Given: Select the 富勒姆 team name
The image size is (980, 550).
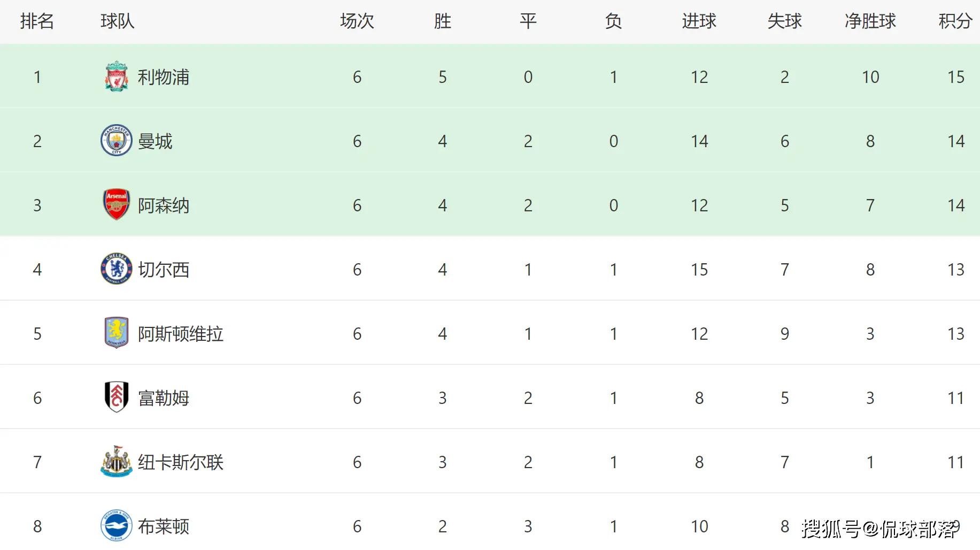Looking at the screenshot, I should coord(164,398).
